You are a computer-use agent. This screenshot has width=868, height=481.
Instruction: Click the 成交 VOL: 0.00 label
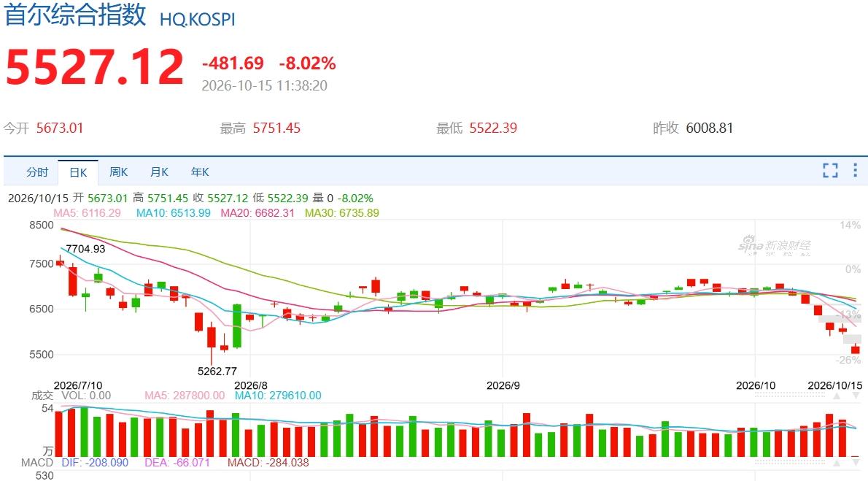(71, 396)
